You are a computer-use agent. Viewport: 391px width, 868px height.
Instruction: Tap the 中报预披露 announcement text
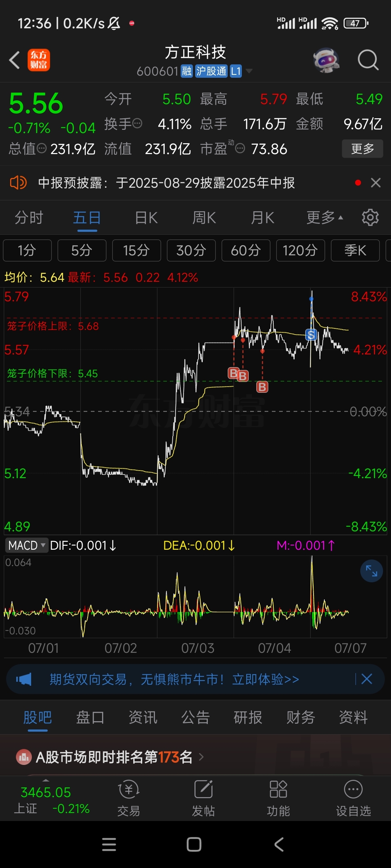point(167,183)
